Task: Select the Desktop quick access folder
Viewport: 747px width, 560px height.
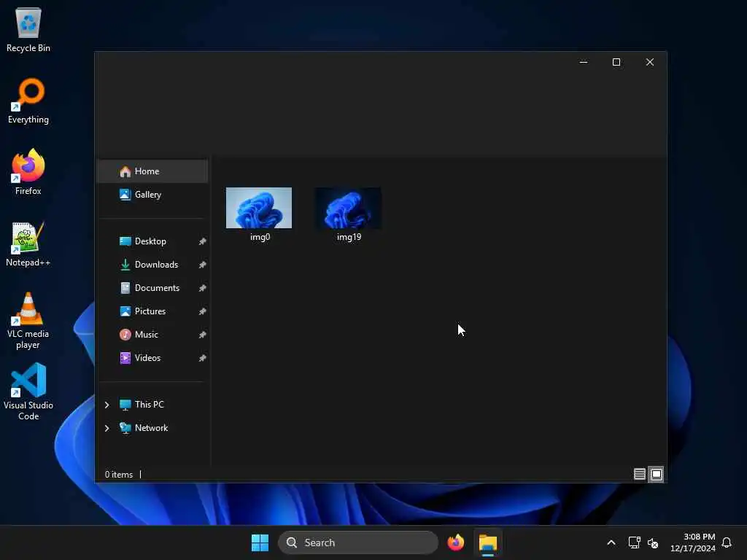Action: 152,241
